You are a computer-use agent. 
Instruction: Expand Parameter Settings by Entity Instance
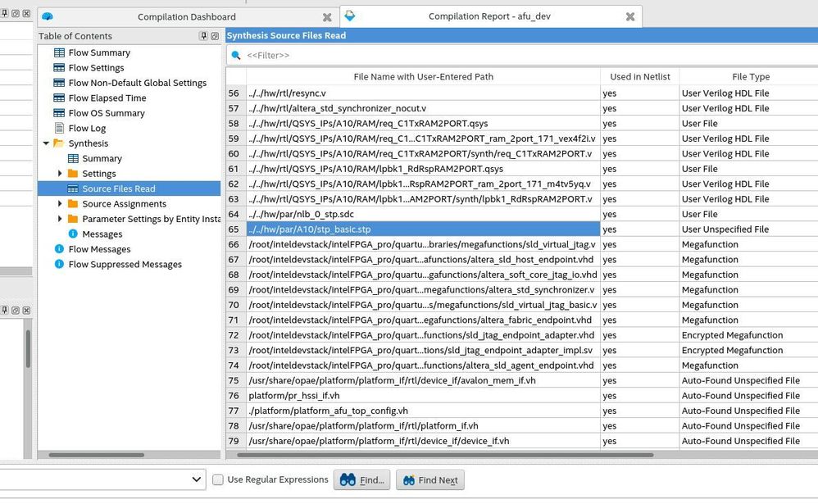click(60, 219)
